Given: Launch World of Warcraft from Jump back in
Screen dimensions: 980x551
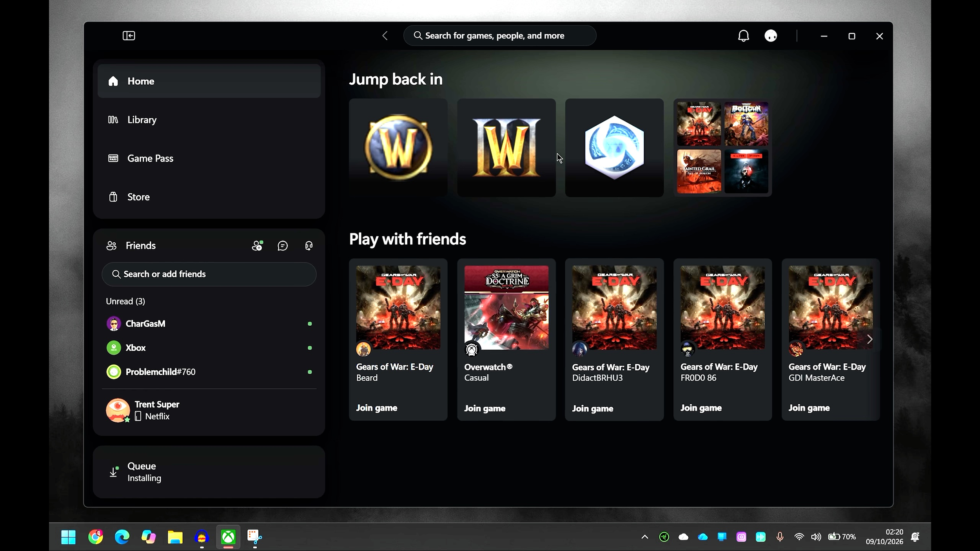Looking at the screenshot, I should point(398,148).
